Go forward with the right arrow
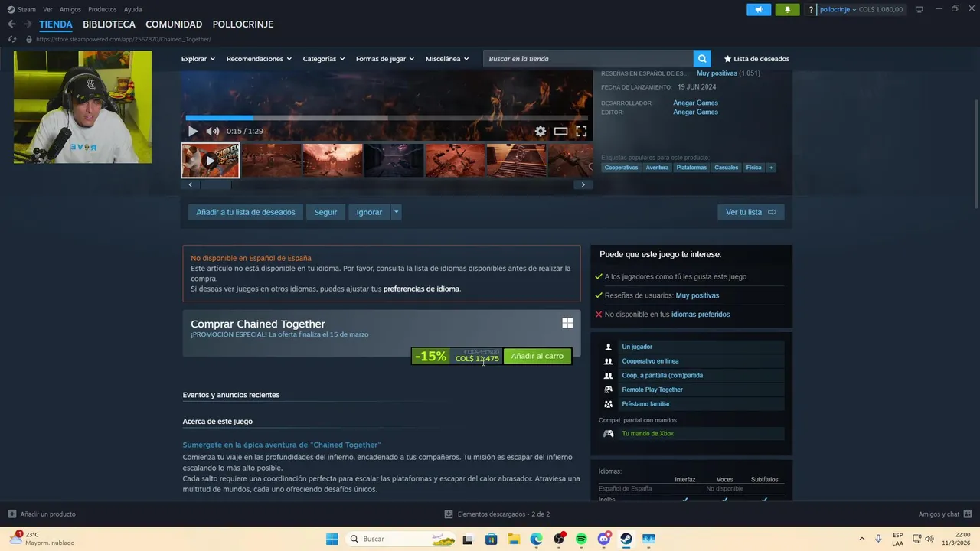This screenshot has width=980, height=551. point(28,24)
